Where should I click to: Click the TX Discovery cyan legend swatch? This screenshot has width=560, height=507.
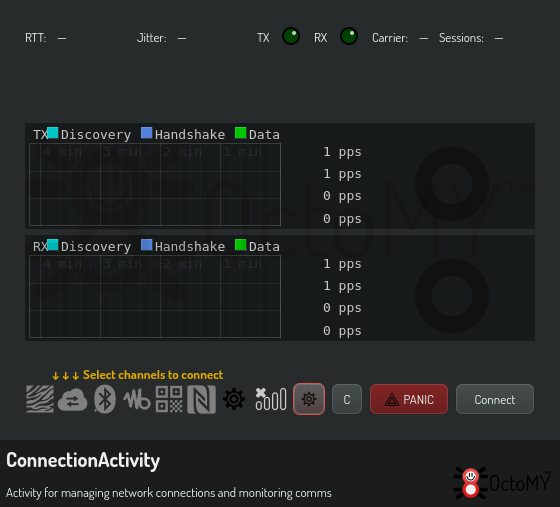tap(53, 132)
